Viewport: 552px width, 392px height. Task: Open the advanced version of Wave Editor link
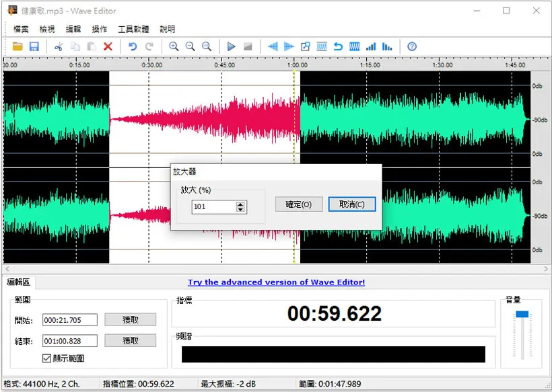(x=277, y=282)
